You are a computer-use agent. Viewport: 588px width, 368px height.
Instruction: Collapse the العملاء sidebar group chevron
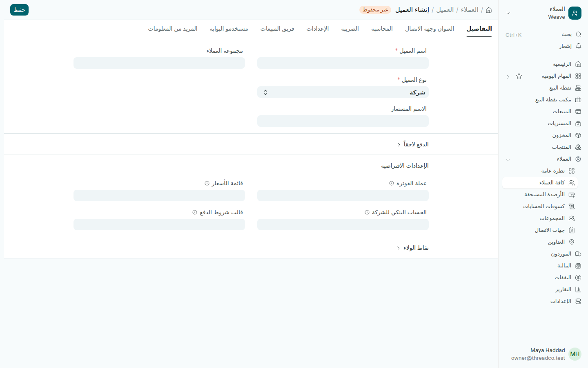[508, 159]
